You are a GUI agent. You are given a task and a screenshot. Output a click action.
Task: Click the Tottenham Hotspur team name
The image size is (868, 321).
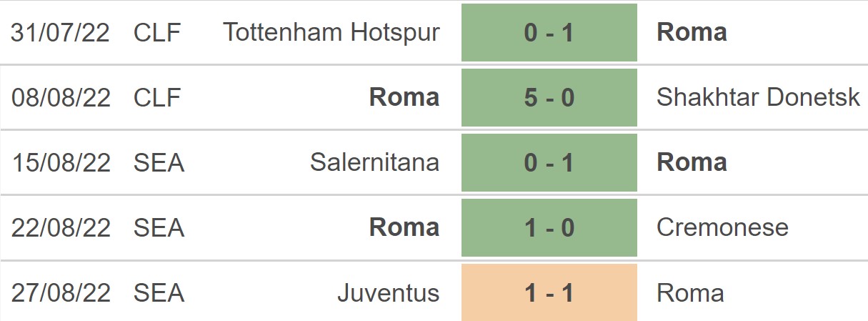click(x=331, y=32)
